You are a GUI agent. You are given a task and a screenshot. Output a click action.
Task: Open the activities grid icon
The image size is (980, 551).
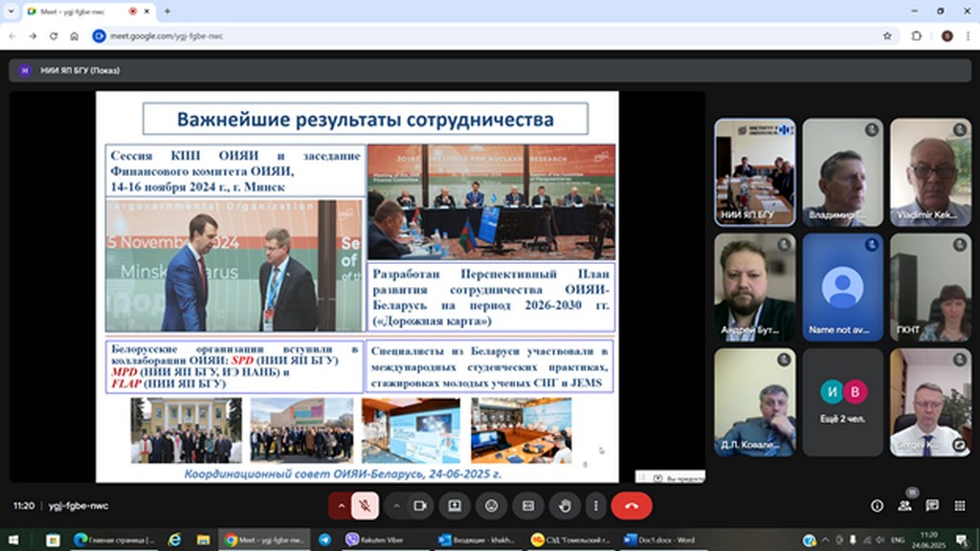[959, 505]
